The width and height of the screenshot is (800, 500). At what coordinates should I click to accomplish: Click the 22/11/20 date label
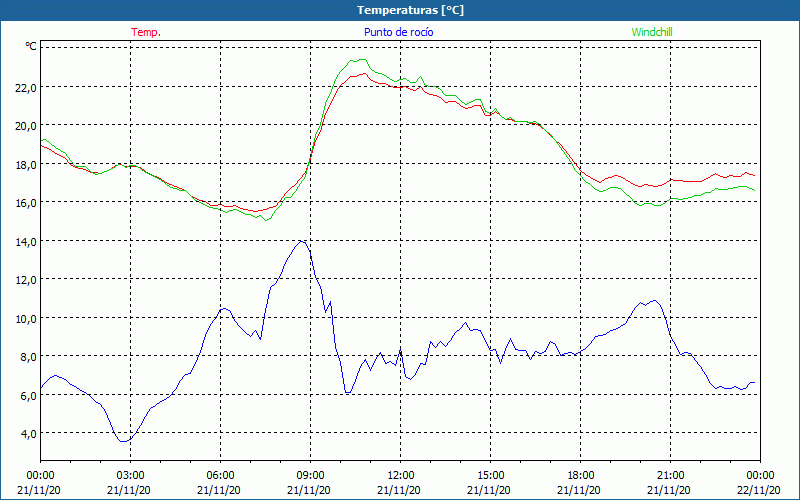(x=760, y=490)
